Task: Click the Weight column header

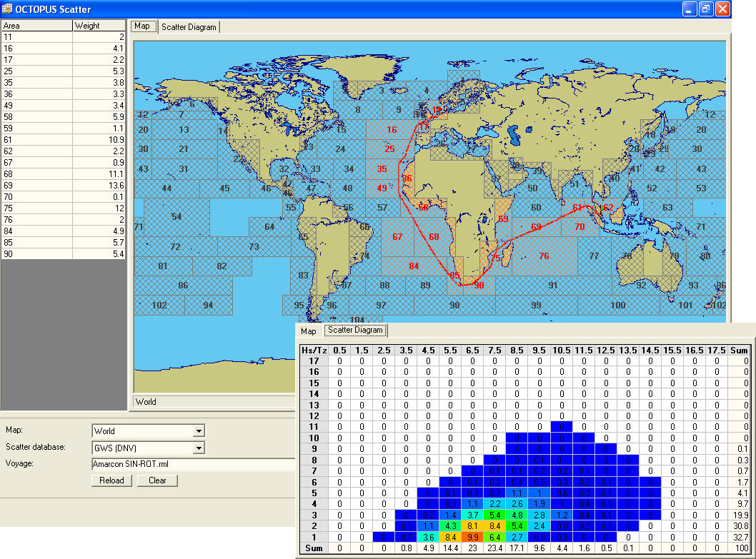Action: tap(99, 26)
